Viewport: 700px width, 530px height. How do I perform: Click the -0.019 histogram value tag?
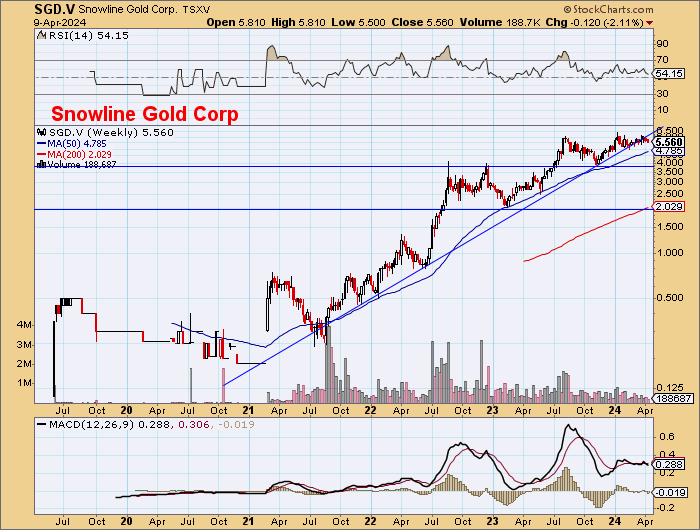click(x=671, y=492)
